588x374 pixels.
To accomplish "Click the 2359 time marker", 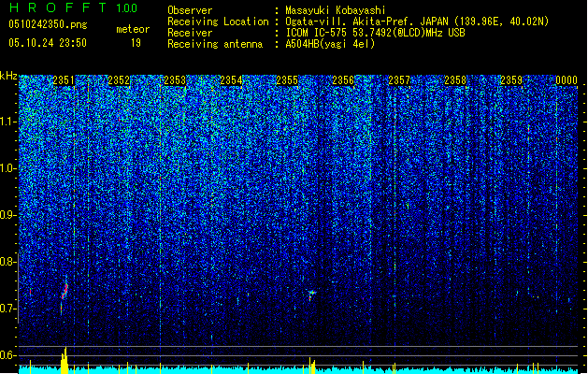I will click(511, 80).
